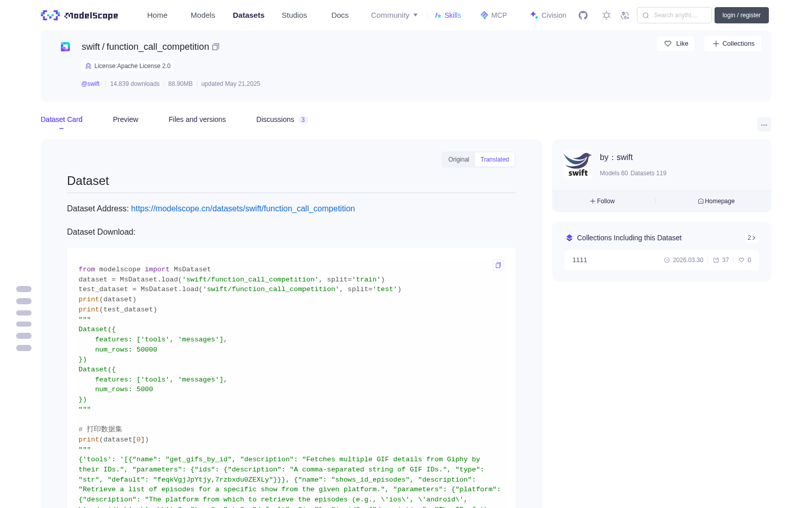Open the Civision link in navbar
Screen dimensions: 812x508
coord(548,15)
